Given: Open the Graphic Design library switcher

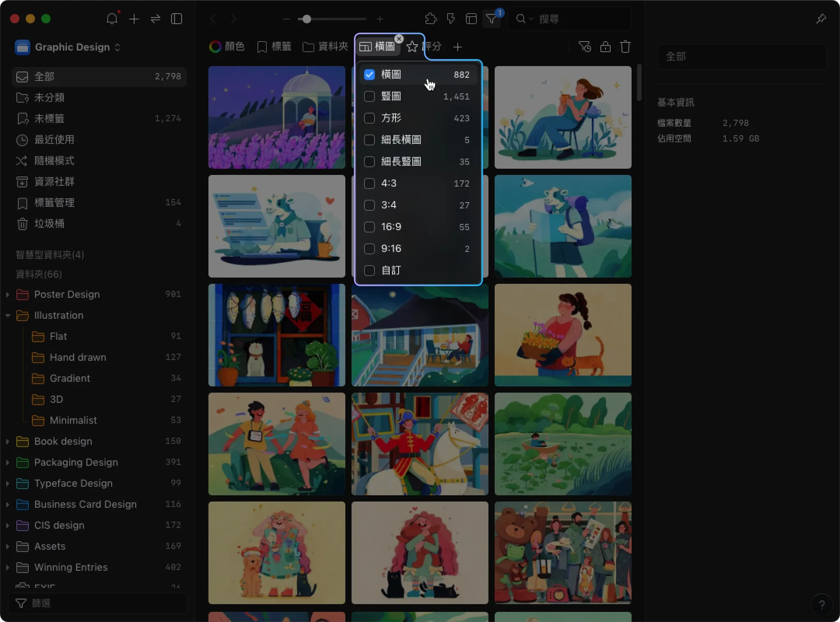Looking at the screenshot, I should 68,47.
